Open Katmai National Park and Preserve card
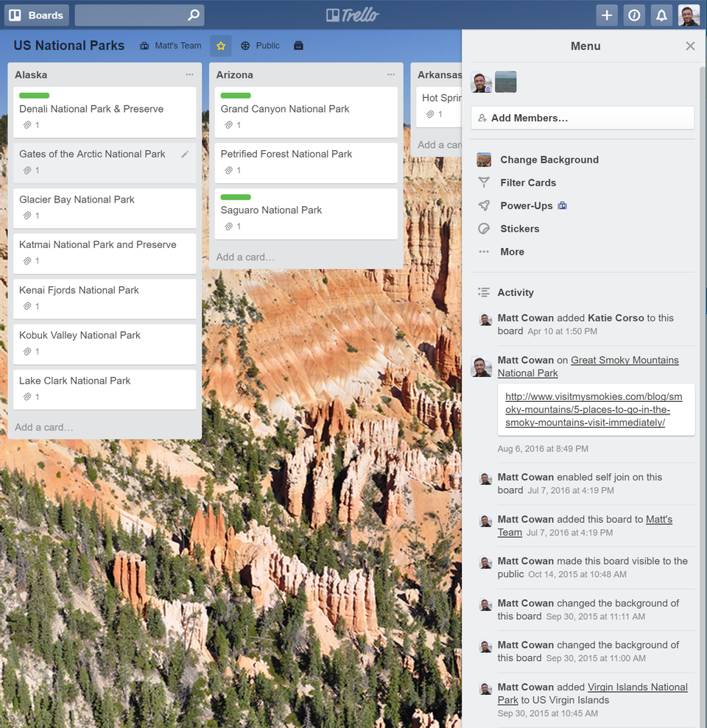Image resolution: width=707 pixels, height=728 pixels. (x=105, y=253)
